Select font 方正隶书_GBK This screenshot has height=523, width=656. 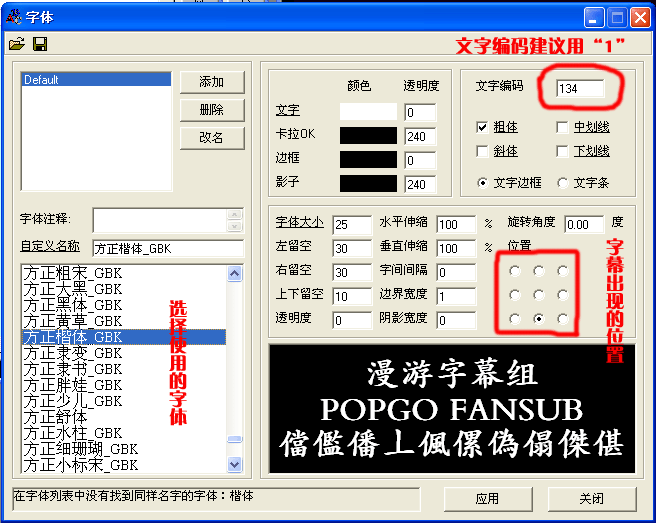click(124, 369)
